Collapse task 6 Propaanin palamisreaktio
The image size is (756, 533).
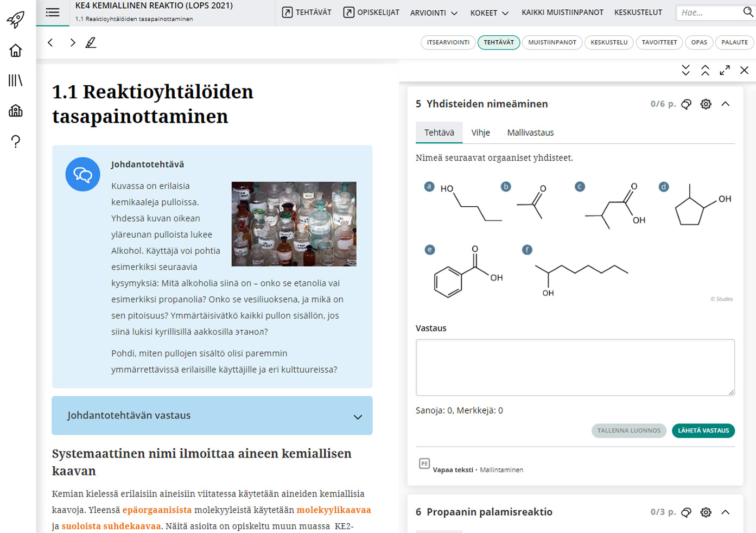725,512
